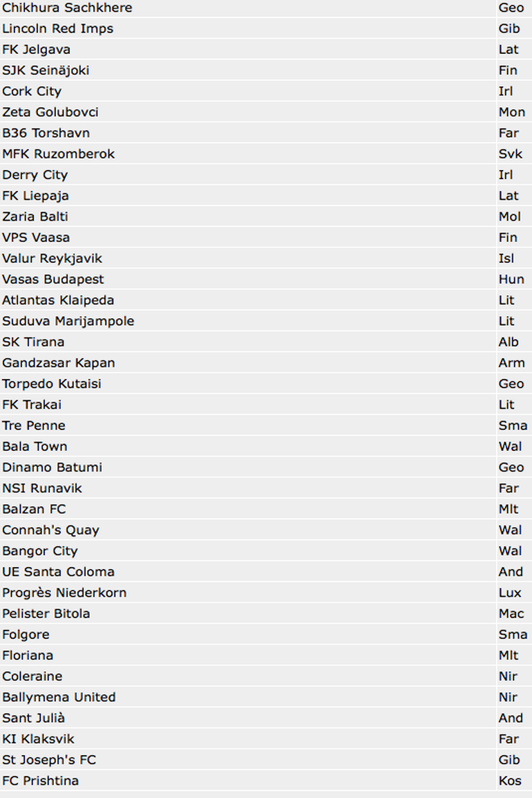This screenshot has width=532, height=798.
Task: Select Gandzasar Kapan in the list
Action: [x=58, y=362]
